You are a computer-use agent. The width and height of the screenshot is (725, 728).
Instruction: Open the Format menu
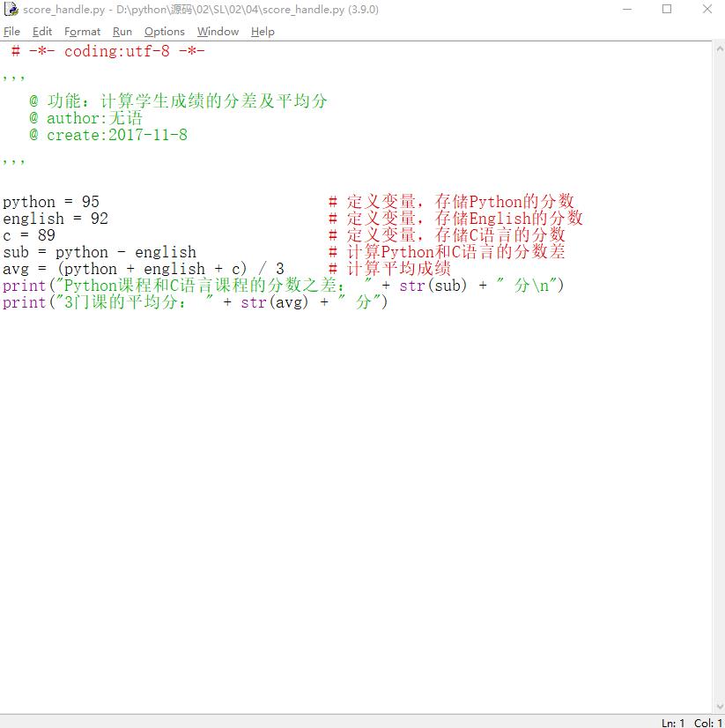82,32
